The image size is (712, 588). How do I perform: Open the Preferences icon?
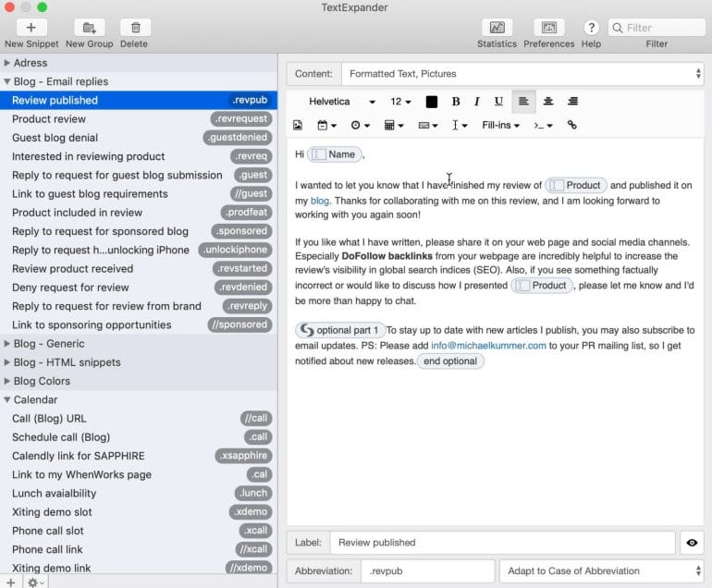click(x=548, y=28)
